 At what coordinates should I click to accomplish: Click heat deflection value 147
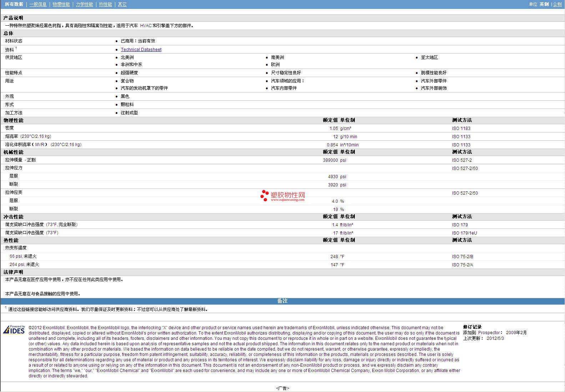[x=334, y=265]
